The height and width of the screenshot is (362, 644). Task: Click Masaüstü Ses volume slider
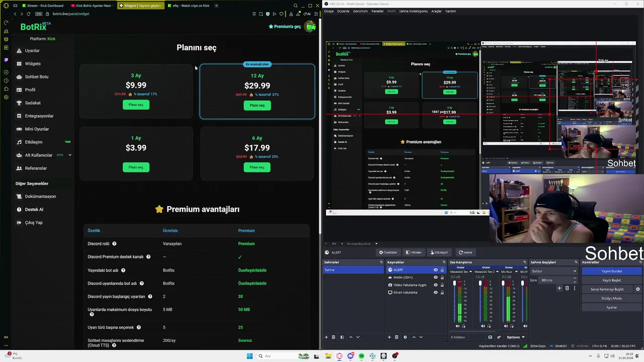(x=454, y=302)
